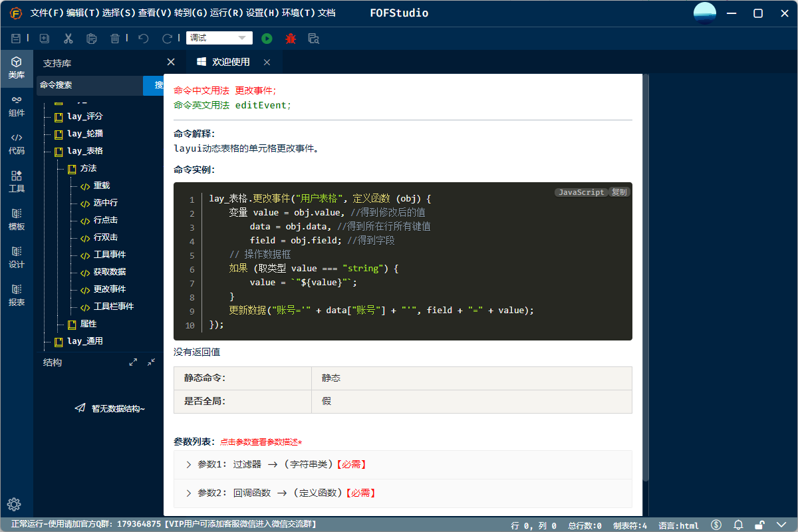Click the paste clipboard icon

point(92,39)
